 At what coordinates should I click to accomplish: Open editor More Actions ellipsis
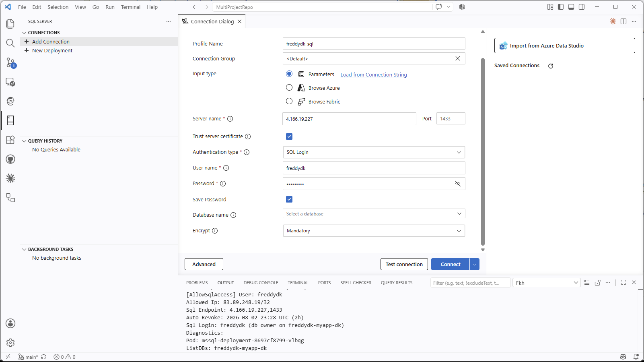(x=634, y=21)
